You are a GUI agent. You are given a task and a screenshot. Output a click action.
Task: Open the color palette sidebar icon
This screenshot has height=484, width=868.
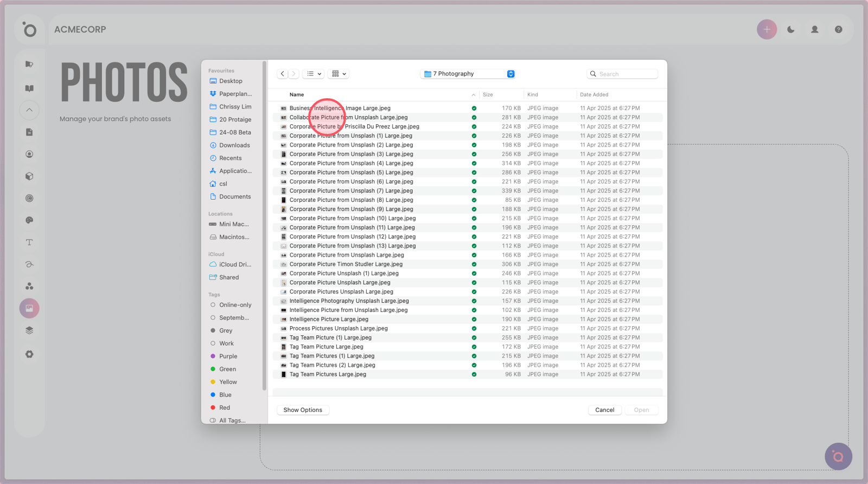(x=29, y=220)
